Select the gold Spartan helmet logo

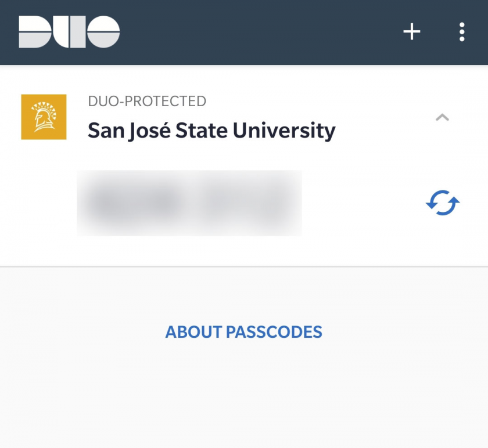click(44, 117)
